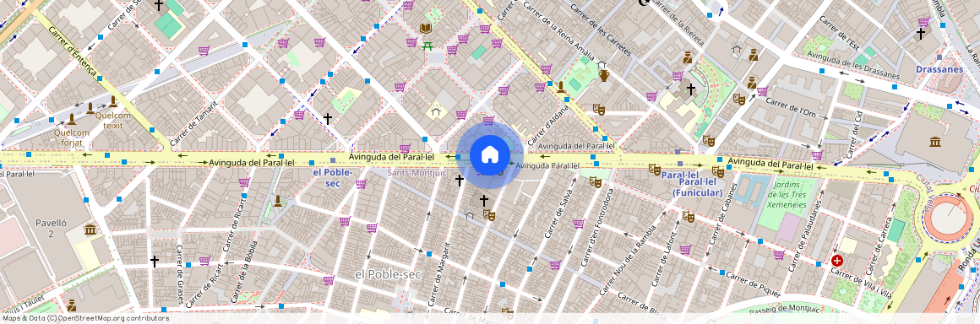Select the circular bullring building outline
Image resolution: width=980 pixels, height=324 pixels.
[948, 219]
